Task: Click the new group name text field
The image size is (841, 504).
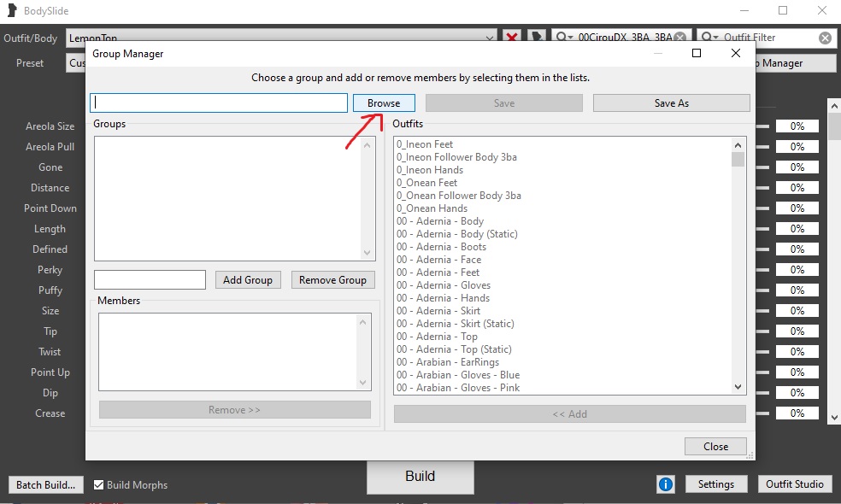Action: (150, 279)
